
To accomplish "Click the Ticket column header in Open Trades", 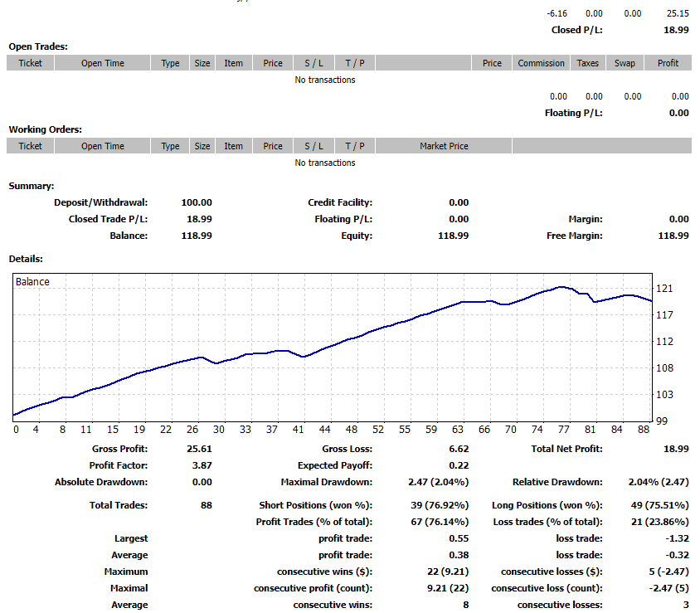I will (30, 62).
